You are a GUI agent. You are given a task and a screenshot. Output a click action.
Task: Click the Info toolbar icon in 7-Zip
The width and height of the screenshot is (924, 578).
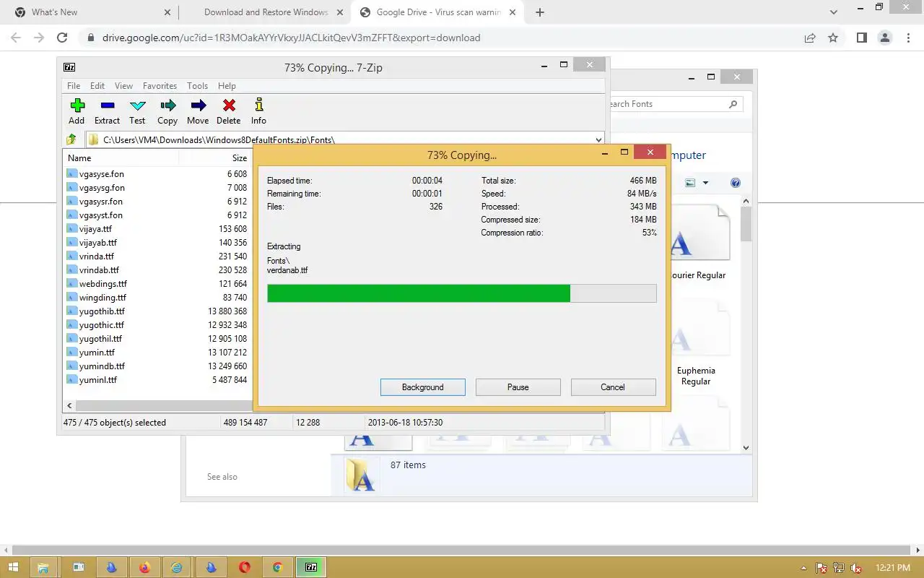(x=259, y=105)
